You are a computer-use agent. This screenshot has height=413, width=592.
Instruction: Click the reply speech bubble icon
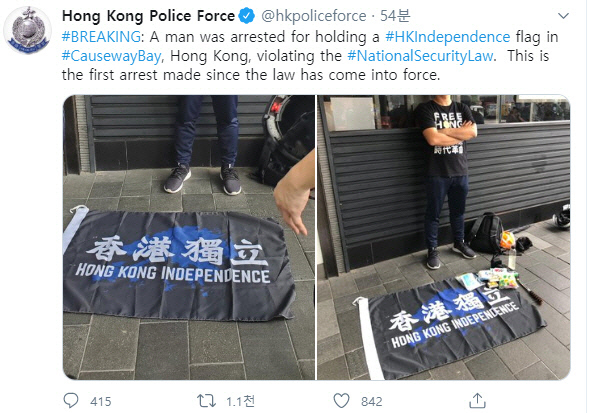[71, 401]
